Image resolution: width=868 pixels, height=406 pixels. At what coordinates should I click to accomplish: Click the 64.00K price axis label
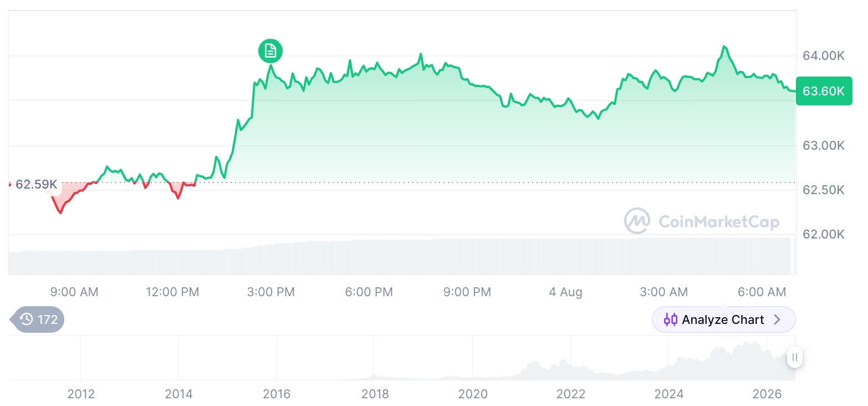click(824, 55)
